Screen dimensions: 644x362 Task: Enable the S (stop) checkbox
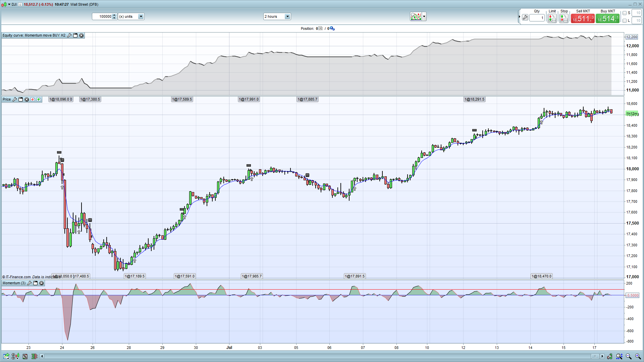[x=625, y=13]
